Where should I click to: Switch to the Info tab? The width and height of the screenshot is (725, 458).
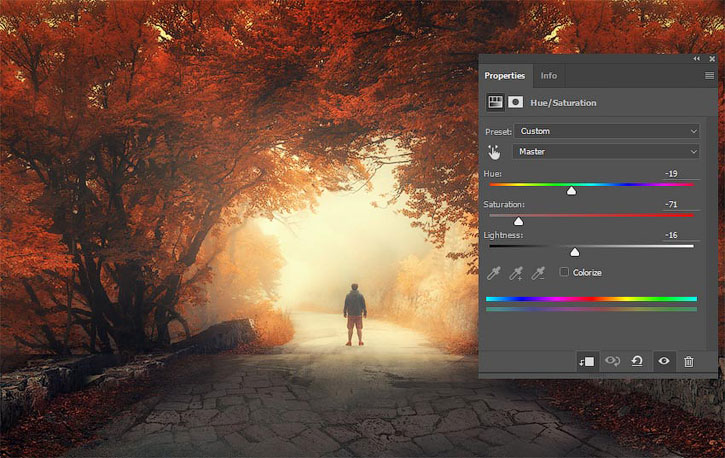[x=549, y=75]
